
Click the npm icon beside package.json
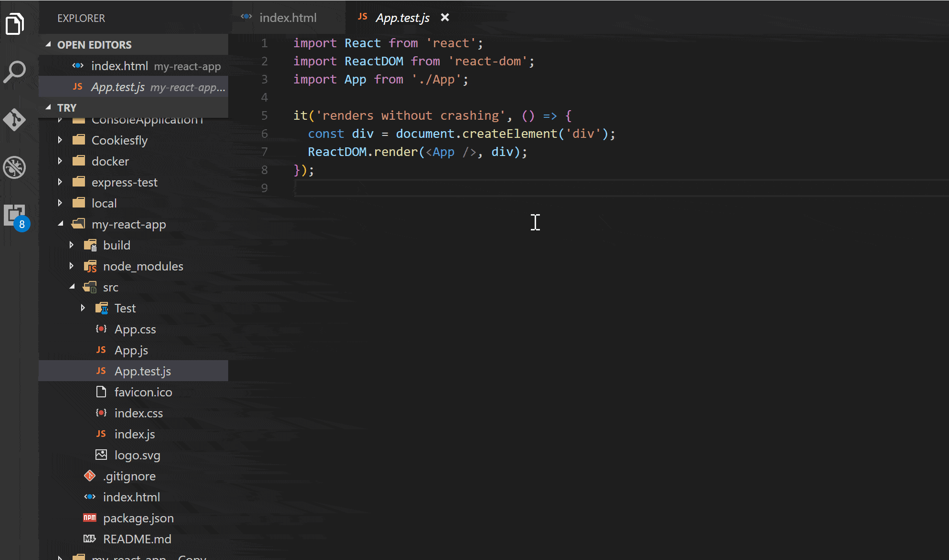pos(89,518)
